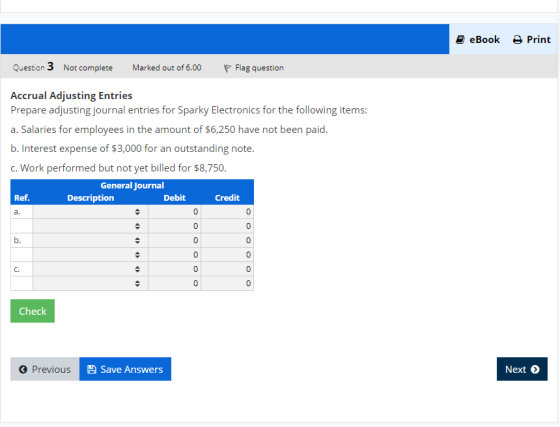Click the line about salaries of $6,250

[169, 129]
